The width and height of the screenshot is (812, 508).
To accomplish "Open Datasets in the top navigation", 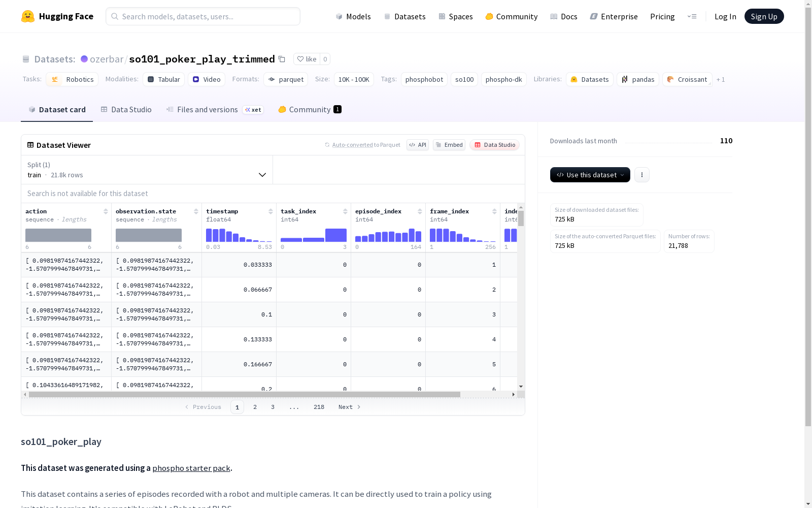I will [404, 16].
